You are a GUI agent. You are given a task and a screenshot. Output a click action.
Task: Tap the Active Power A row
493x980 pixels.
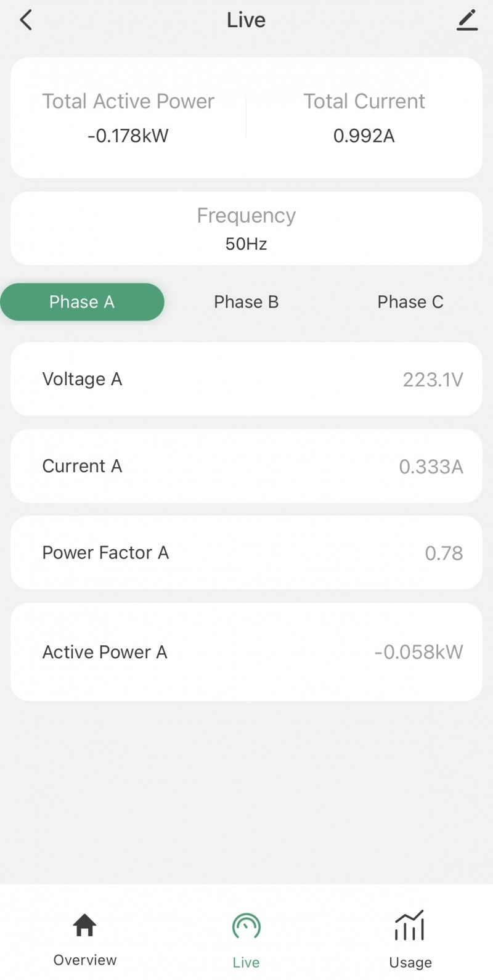(246, 652)
